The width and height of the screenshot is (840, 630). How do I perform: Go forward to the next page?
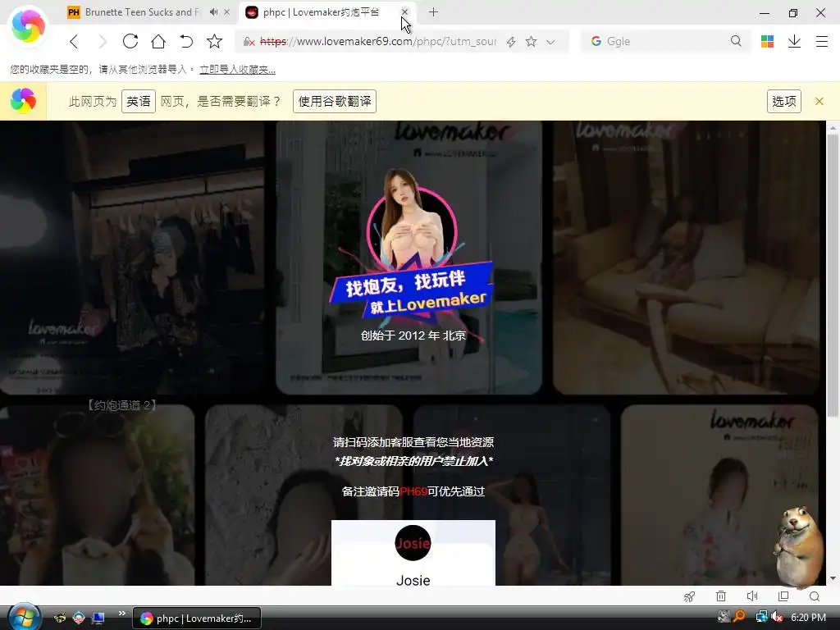pyautogui.click(x=103, y=41)
